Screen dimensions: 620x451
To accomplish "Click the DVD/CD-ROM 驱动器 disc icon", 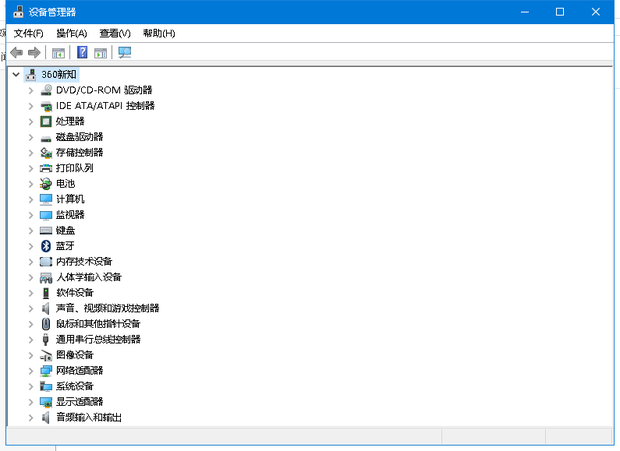I will [46, 90].
